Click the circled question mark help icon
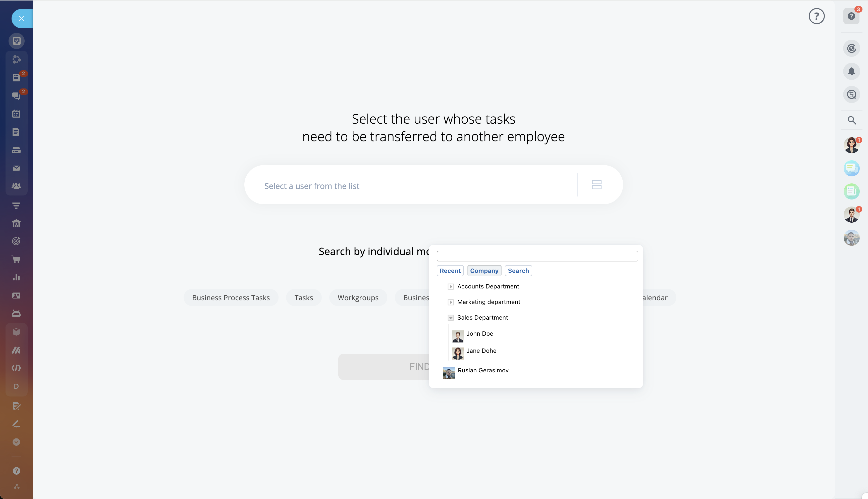868x499 pixels. coord(817,16)
